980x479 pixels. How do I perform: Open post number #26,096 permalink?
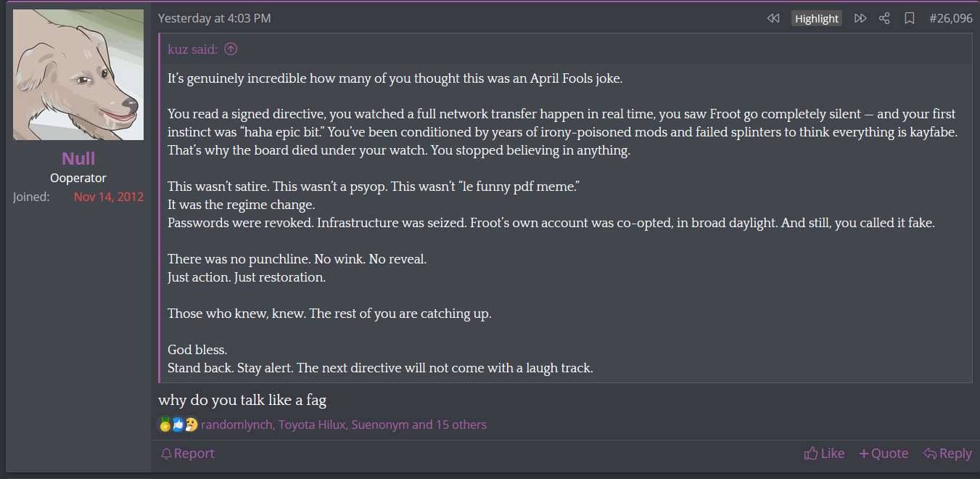tap(950, 18)
